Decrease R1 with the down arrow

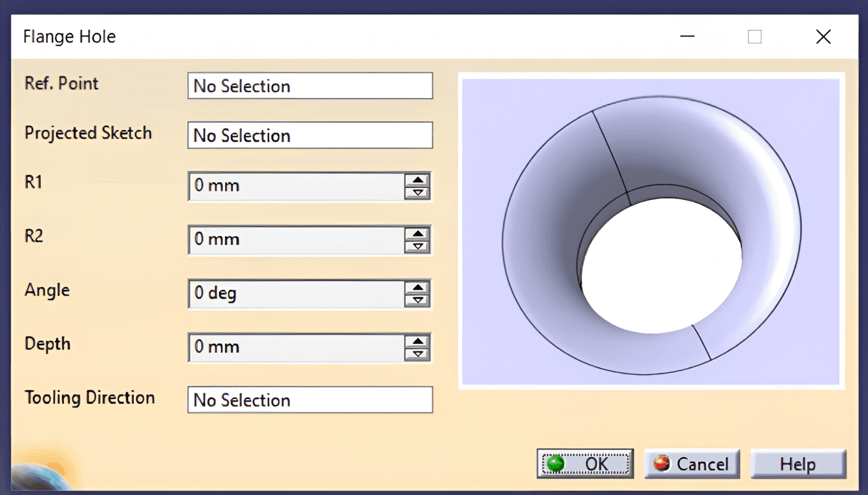click(x=418, y=193)
